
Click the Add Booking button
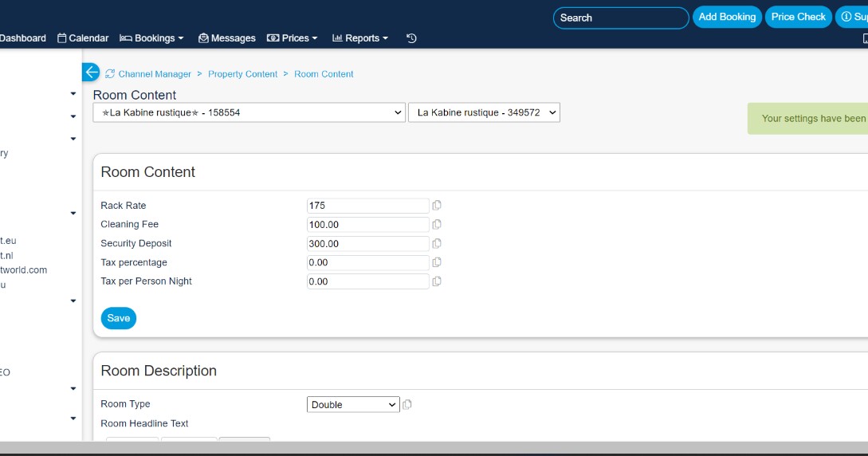point(727,18)
